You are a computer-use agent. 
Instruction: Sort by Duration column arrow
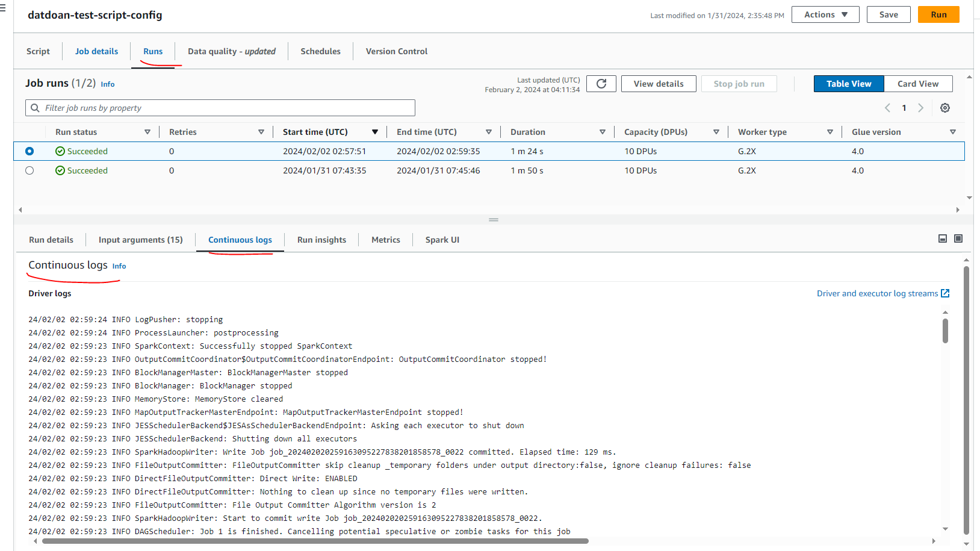coord(602,132)
